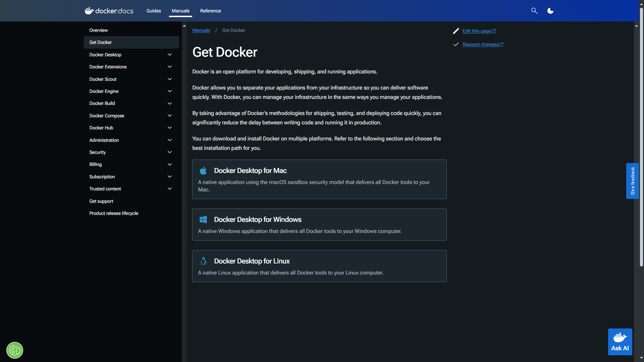
Task: Select the Reference navigation tab
Action: click(210, 11)
